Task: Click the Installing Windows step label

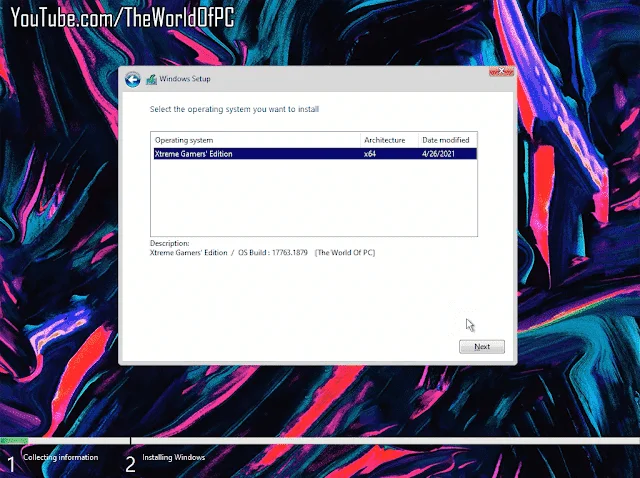Action: pyautogui.click(x=173, y=458)
